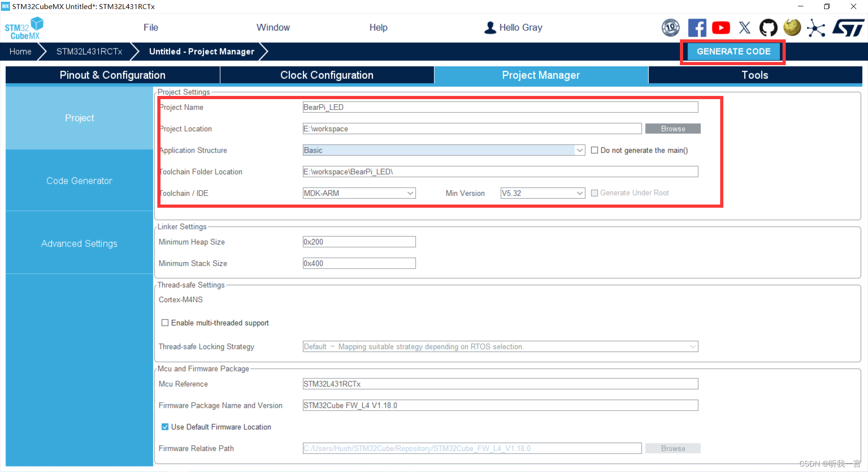Open the STM32CubeMX logo home icon
This screenshot has width=868, height=472.
24,28
